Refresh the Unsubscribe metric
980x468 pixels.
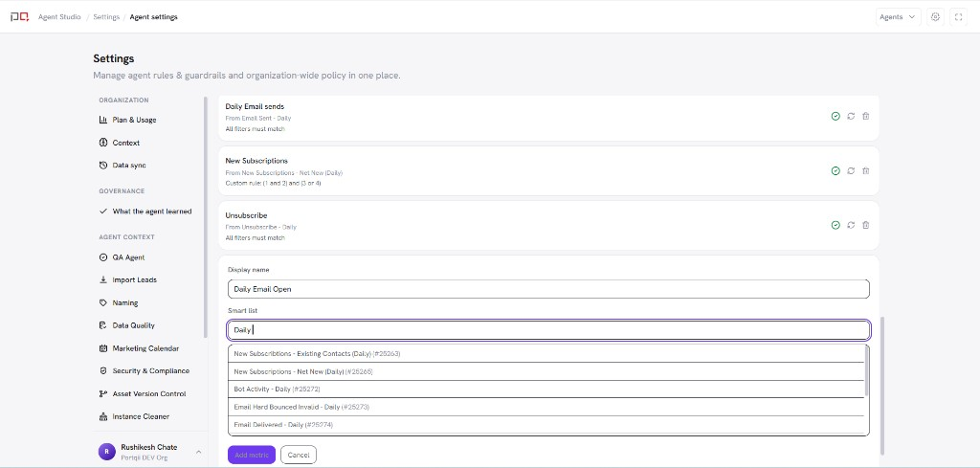point(851,225)
